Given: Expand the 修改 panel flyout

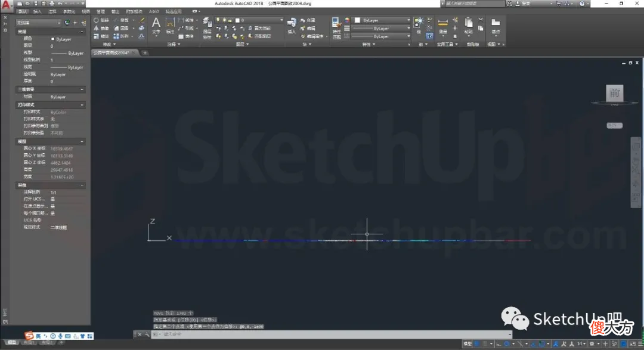Looking at the screenshot, I should [109, 44].
